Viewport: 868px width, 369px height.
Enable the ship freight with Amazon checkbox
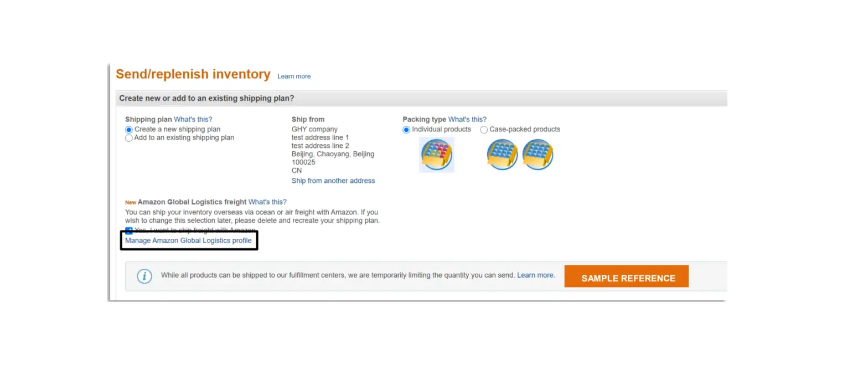128,230
